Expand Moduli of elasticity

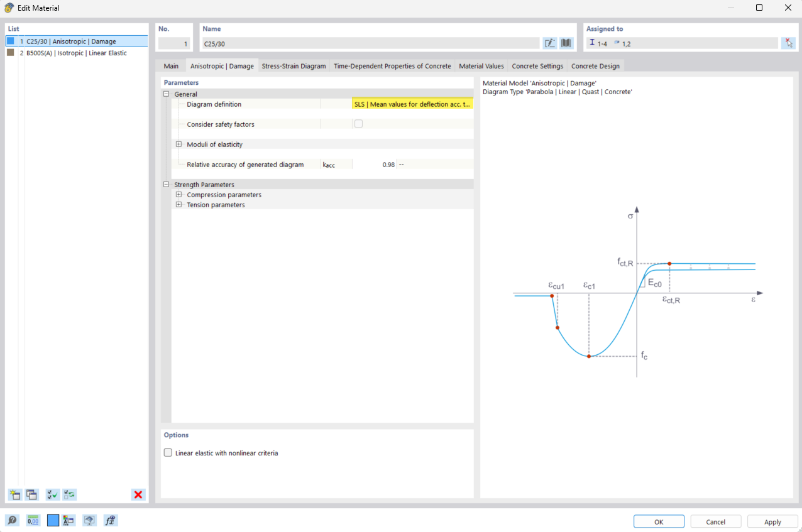[x=179, y=144]
